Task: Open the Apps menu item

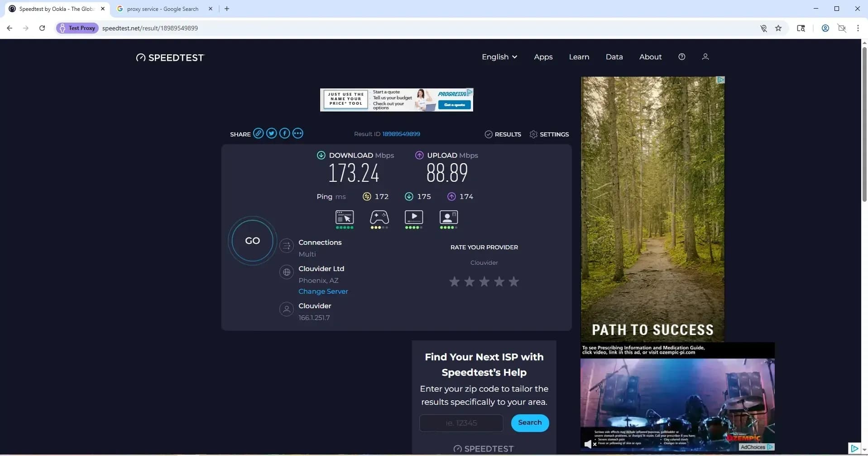Action: (543, 56)
